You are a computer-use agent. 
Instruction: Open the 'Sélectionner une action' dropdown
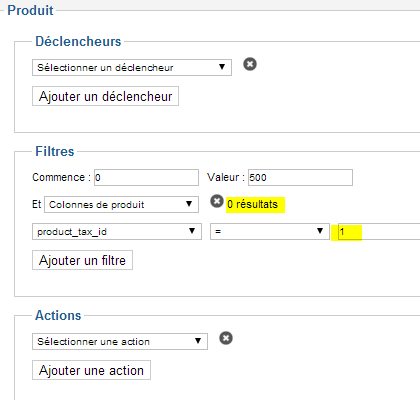click(120, 341)
